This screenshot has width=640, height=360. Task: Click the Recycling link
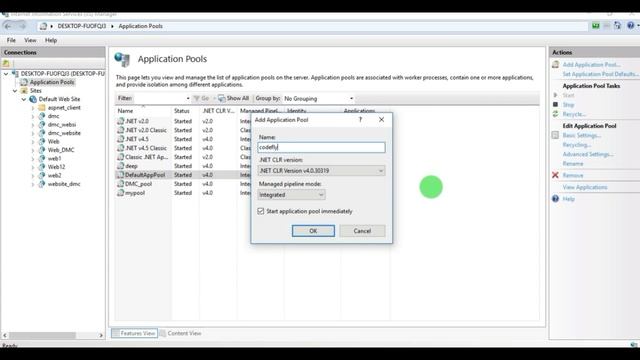[x=576, y=144]
